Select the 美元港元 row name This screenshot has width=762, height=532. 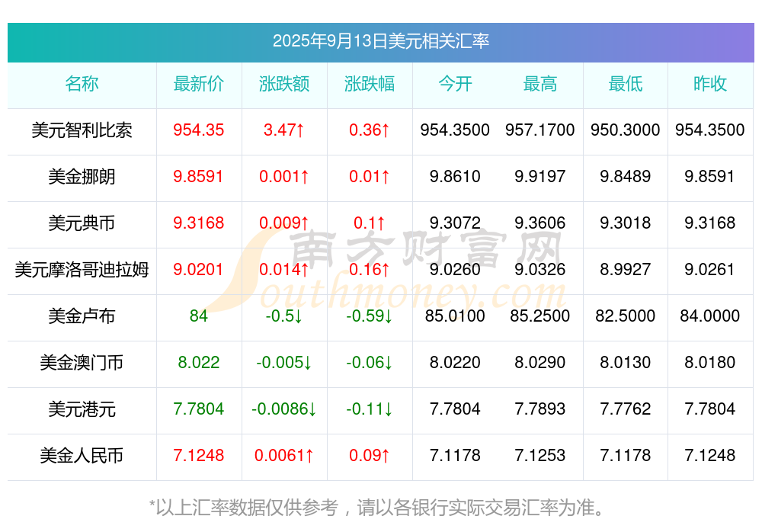pyautogui.click(x=82, y=409)
